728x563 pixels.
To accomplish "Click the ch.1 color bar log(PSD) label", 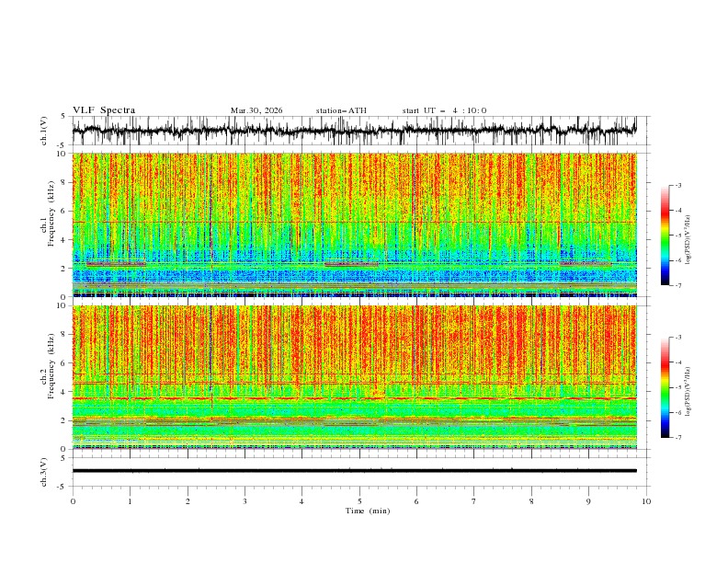I will 688,240.
